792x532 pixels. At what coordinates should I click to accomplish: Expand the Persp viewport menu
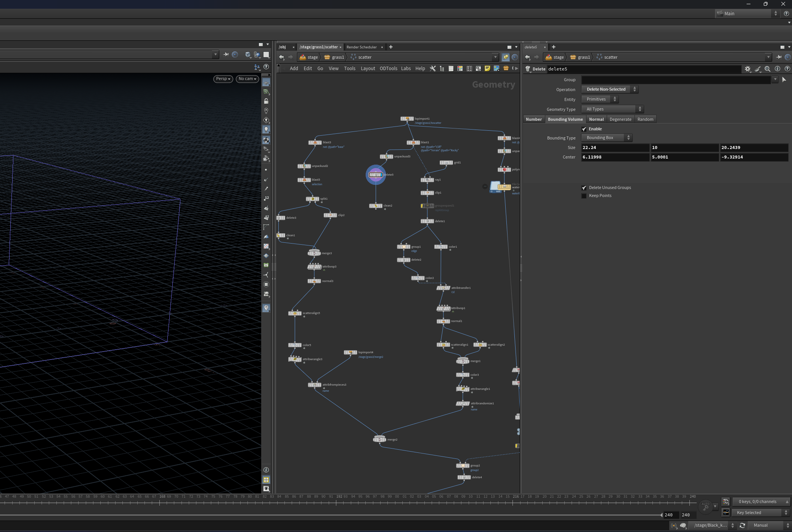(x=223, y=79)
